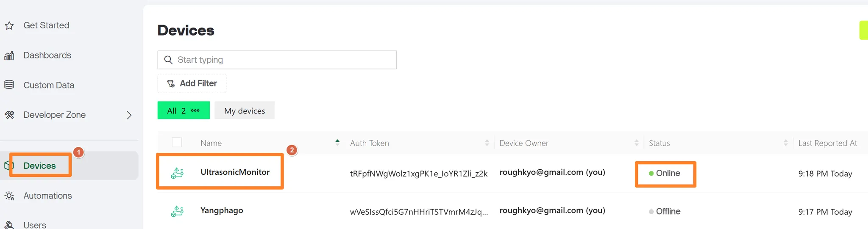This screenshot has height=229, width=868.
Task: Click the Add Filter button
Action: (192, 83)
